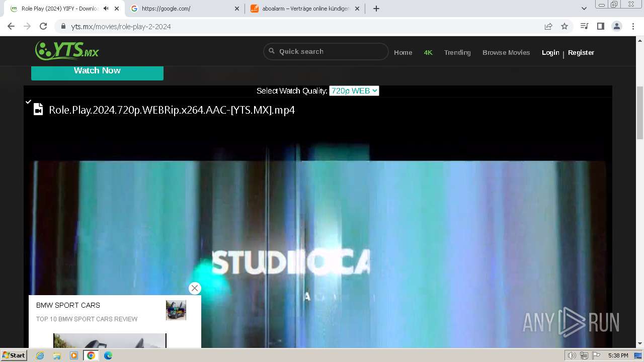Screen dimensions: 644x362
Task: Go back to the previous page
Action: tap(11, 26)
